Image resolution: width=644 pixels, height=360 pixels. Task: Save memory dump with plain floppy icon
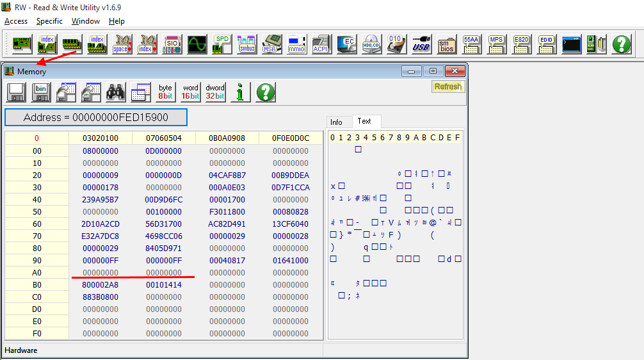click(x=17, y=92)
